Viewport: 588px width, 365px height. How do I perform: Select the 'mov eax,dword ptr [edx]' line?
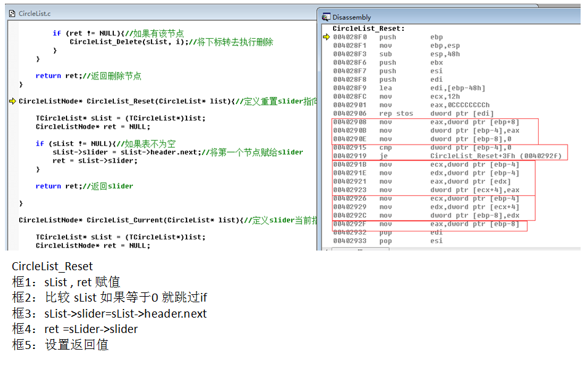pyautogui.click(x=422, y=182)
